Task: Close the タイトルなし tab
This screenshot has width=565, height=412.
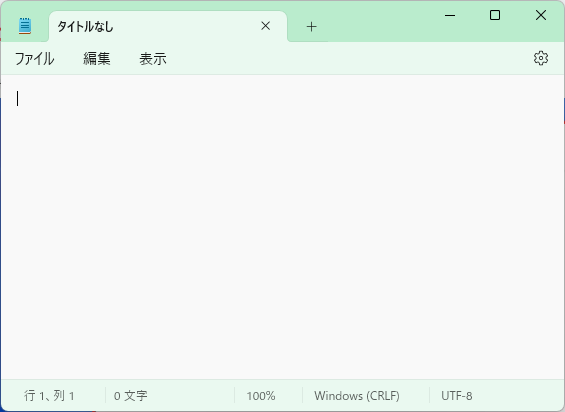Action: click(x=266, y=26)
